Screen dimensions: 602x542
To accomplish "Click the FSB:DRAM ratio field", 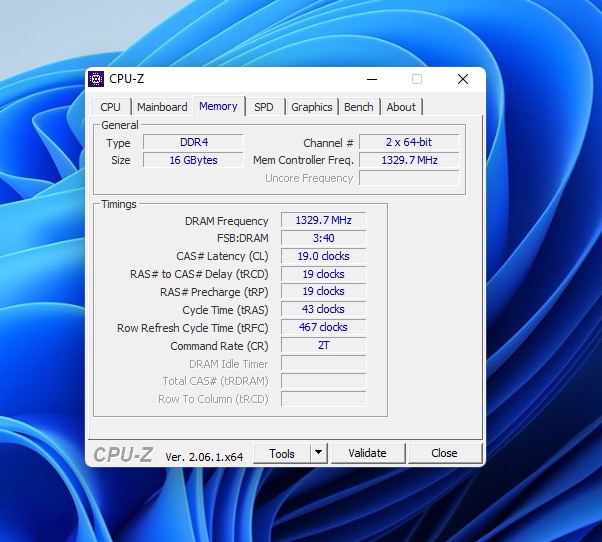I will coord(323,238).
